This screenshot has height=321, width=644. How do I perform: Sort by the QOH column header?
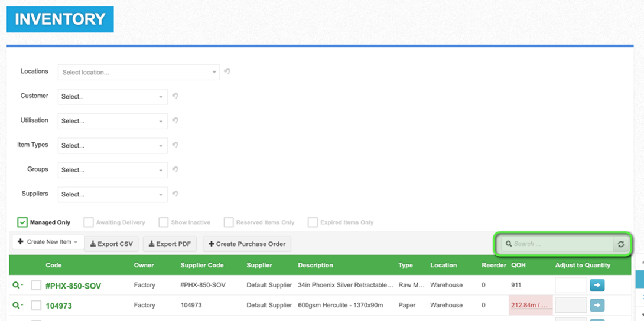(518, 266)
